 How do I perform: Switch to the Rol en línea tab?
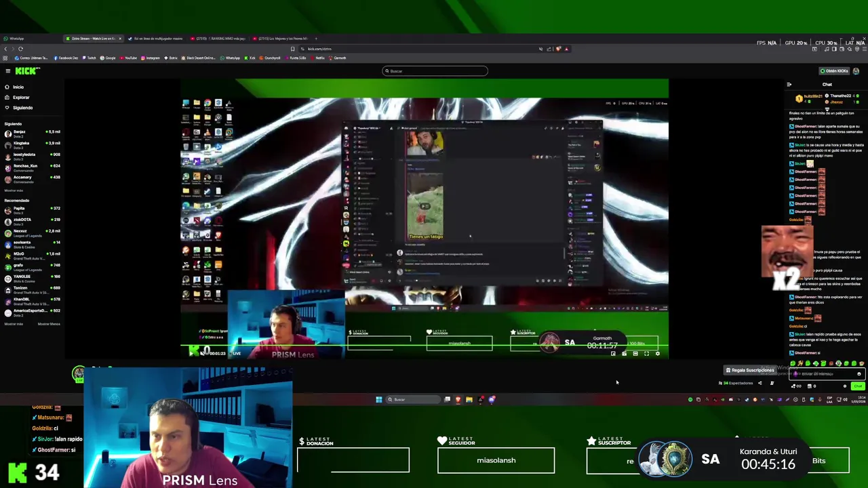pos(156,39)
